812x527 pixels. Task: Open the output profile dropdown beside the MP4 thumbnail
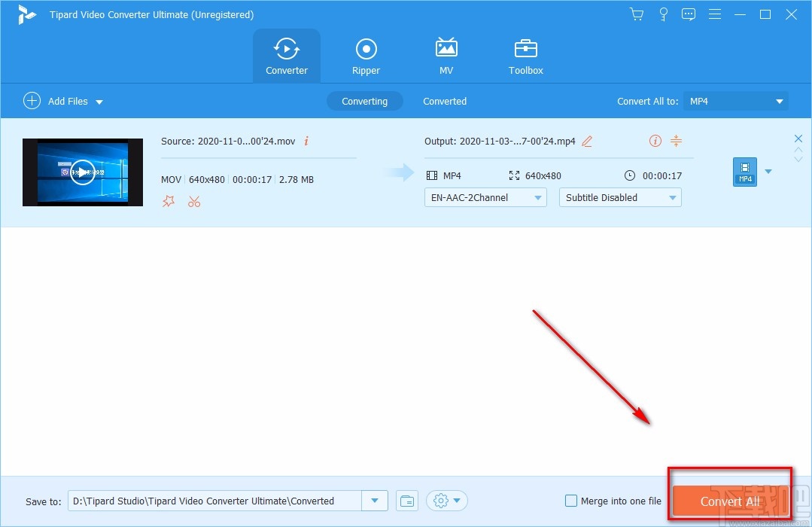point(768,172)
